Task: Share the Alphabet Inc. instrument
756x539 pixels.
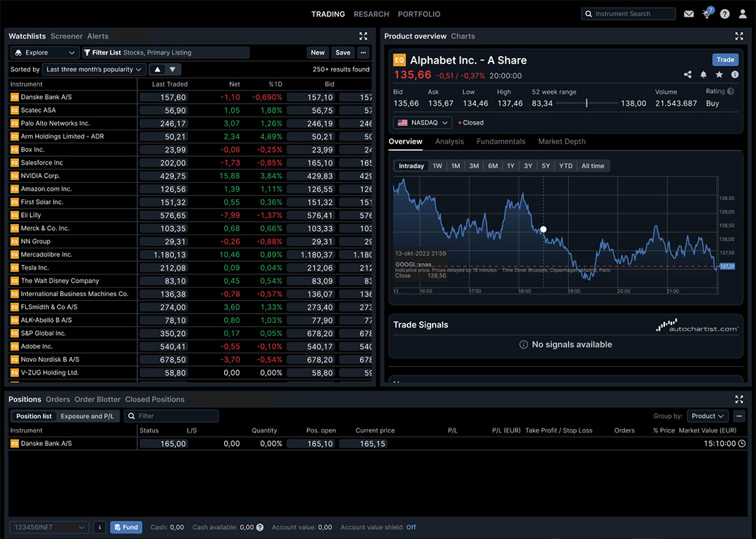Action: click(x=687, y=74)
